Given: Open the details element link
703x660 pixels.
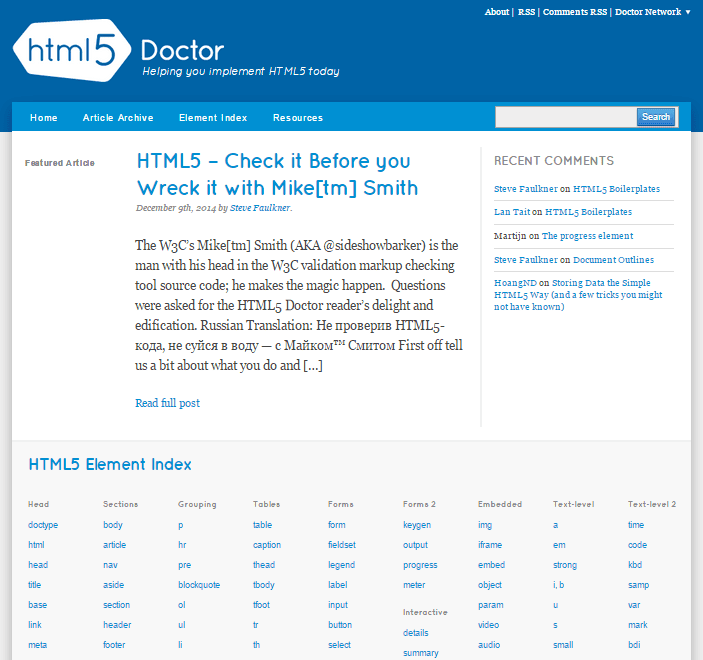Looking at the screenshot, I should [x=416, y=633].
